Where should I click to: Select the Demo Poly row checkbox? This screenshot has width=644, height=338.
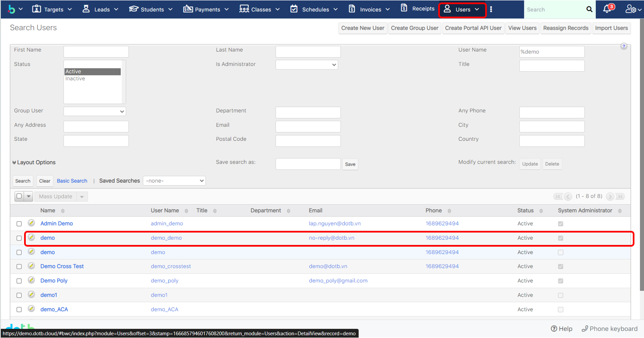(x=19, y=281)
